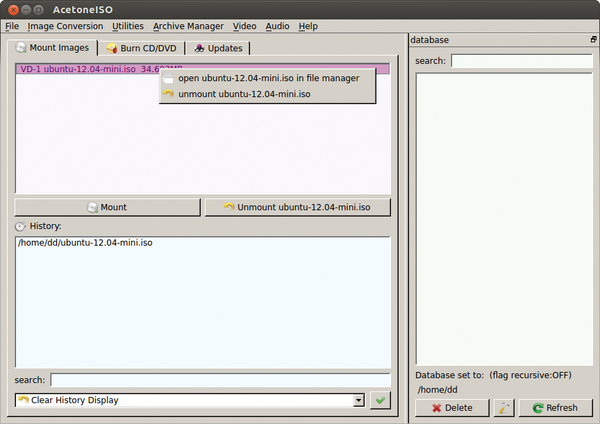Click the Unmount ubuntu-12.04-mini.iso button
The image size is (600, 424).
tap(297, 207)
